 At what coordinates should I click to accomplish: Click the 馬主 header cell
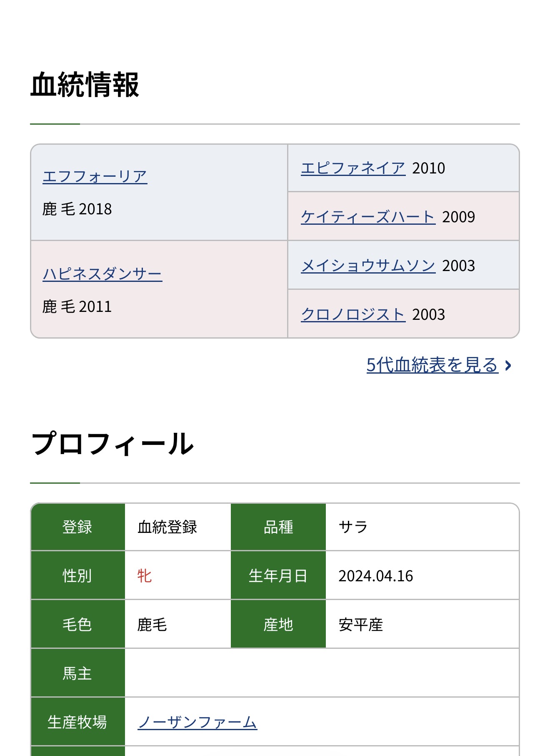point(78,673)
